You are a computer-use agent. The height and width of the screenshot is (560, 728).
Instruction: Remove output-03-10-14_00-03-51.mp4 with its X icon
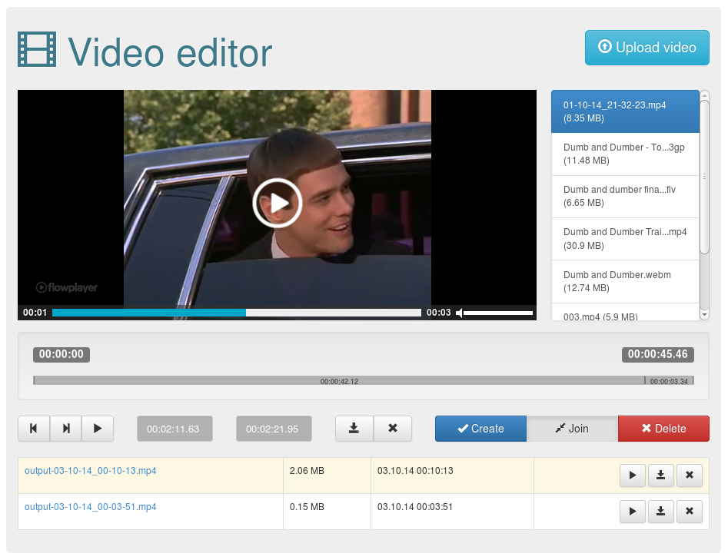[x=690, y=512]
